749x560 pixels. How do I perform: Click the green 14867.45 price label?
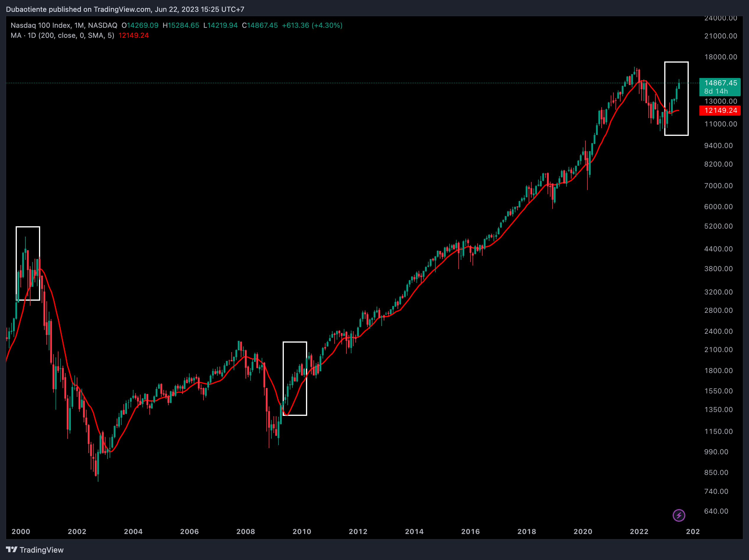(x=721, y=83)
